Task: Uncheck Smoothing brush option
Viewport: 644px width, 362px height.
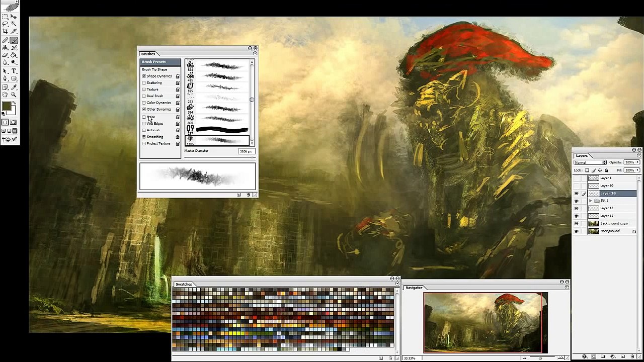Action: pos(144,137)
